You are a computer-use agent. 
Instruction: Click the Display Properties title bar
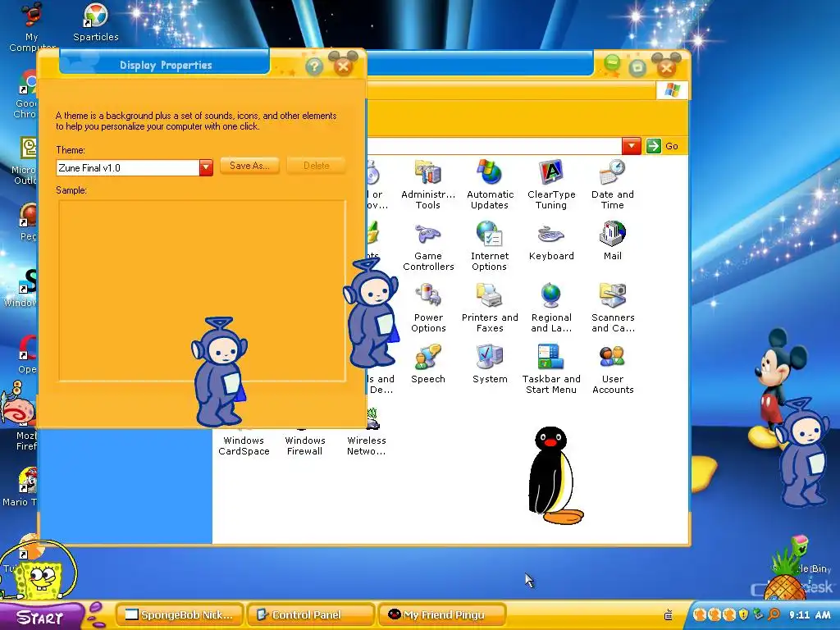click(x=165, y=66)
